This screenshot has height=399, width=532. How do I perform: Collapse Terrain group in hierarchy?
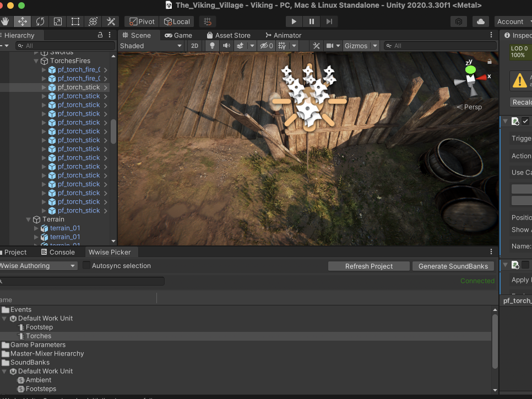(28, 220)
